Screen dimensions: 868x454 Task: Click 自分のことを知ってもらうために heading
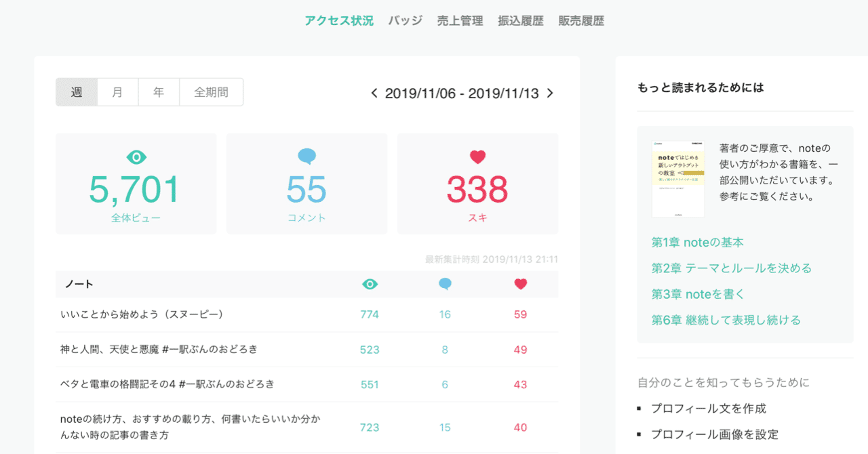pyautogui.click(x=724, y=383)
